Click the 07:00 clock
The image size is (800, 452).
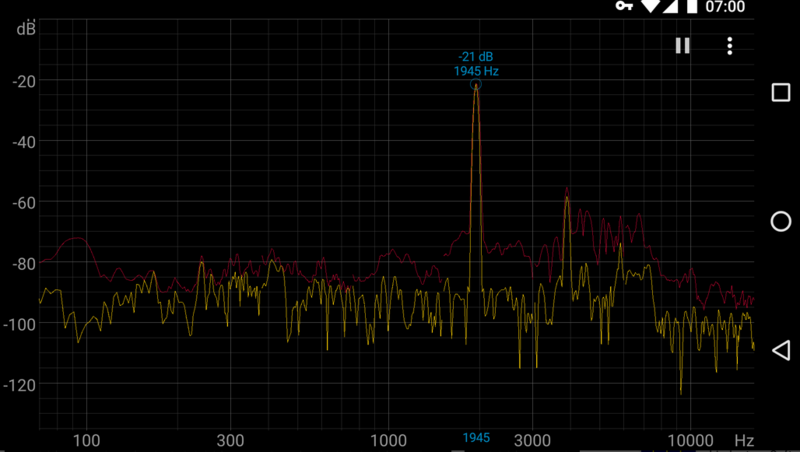(x=725, y=7)
